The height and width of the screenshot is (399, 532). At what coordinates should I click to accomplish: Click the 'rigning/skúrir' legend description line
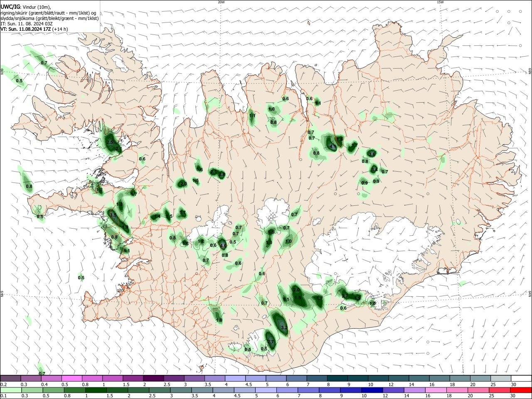point(48,13)
